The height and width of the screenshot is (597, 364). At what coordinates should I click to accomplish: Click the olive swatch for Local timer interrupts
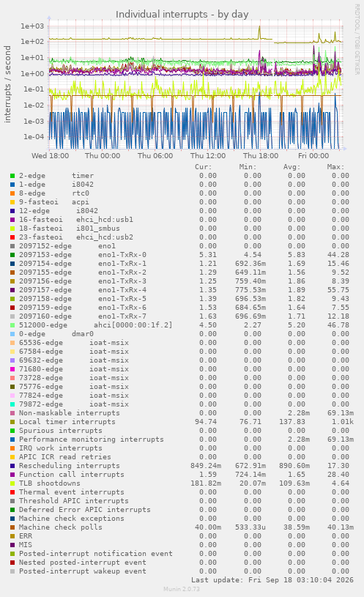12,422
